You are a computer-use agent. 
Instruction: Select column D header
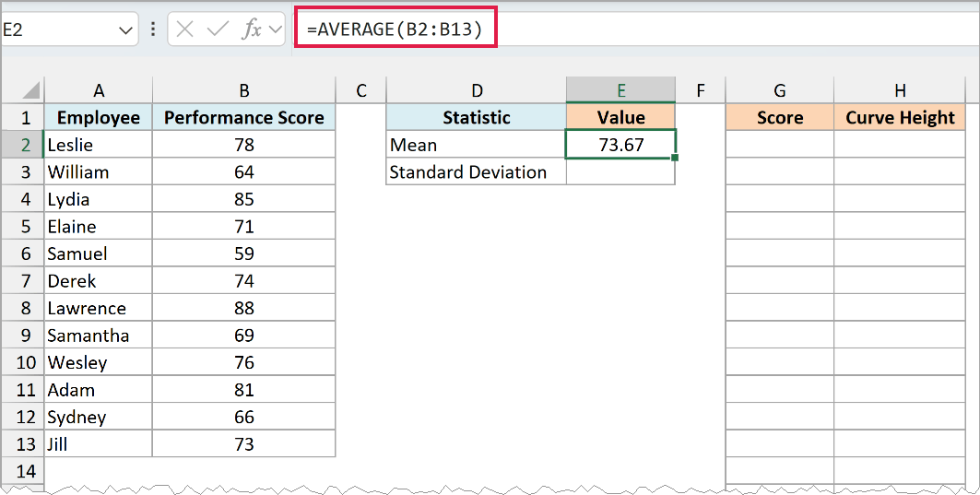[x=477, y=90]
